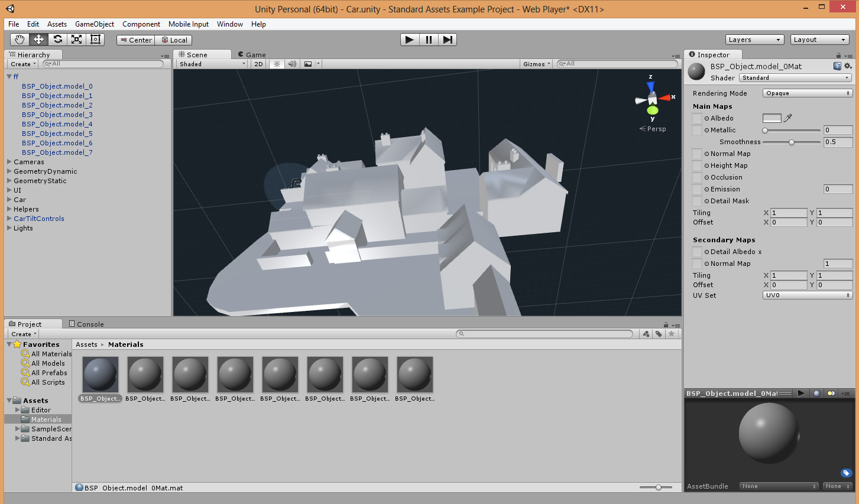This screenshot has width=859, height=504.
Task: Adjust the Metallic slider
Action: 792,130
